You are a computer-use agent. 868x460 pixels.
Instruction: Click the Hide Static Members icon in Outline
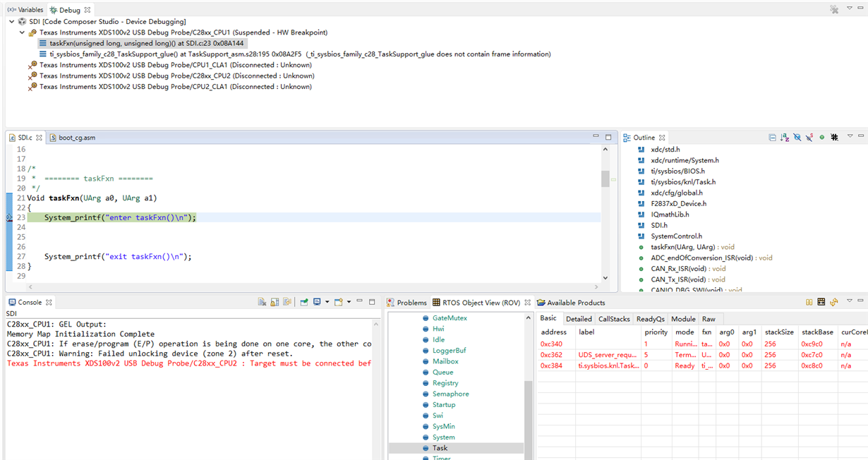tap(809, 138)
